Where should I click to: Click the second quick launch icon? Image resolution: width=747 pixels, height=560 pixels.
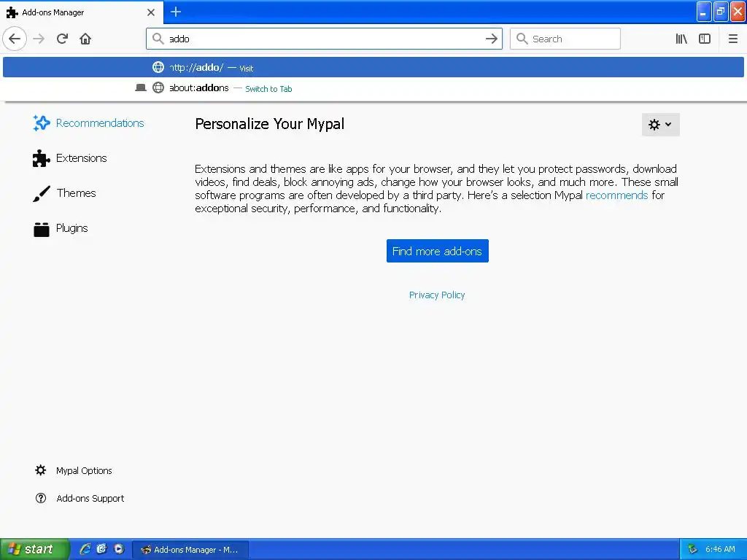(x=101, y=549)
